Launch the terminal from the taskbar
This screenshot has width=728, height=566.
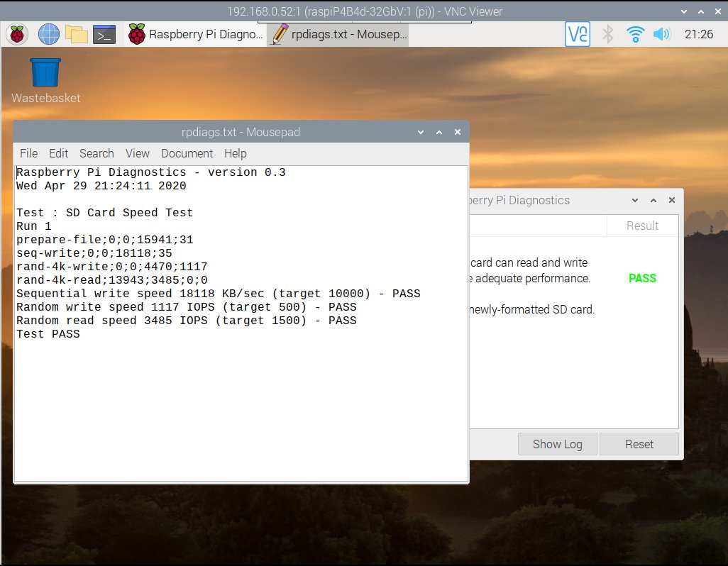click(104, 34)
